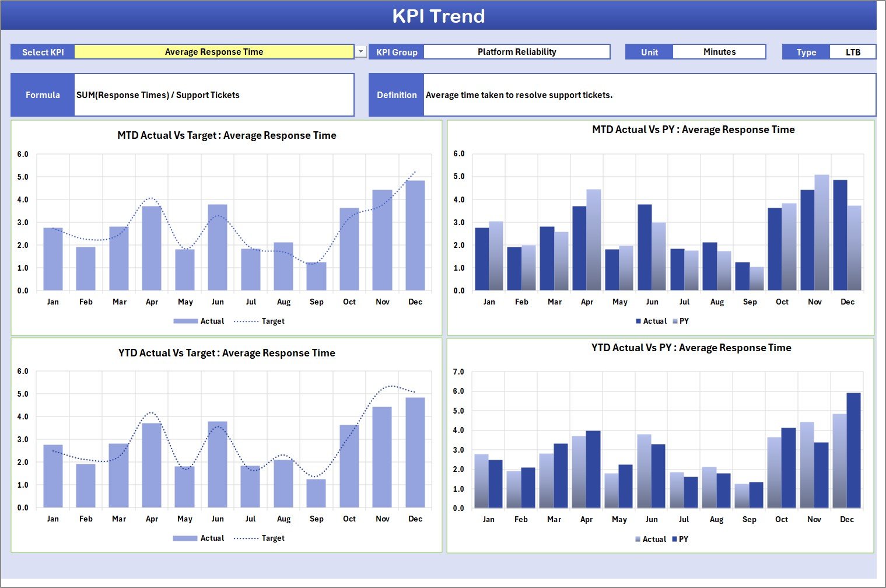Click the Actual legend marker in MTD Target chart
The image size is (886, 588).
pyautogui.click(x=184, y=321)
